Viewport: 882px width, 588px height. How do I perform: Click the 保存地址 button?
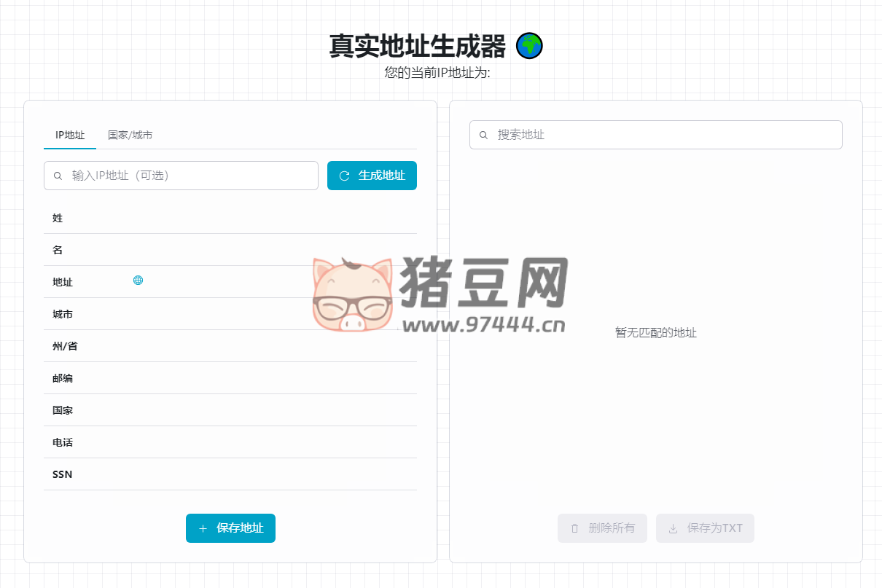[230, 528]
